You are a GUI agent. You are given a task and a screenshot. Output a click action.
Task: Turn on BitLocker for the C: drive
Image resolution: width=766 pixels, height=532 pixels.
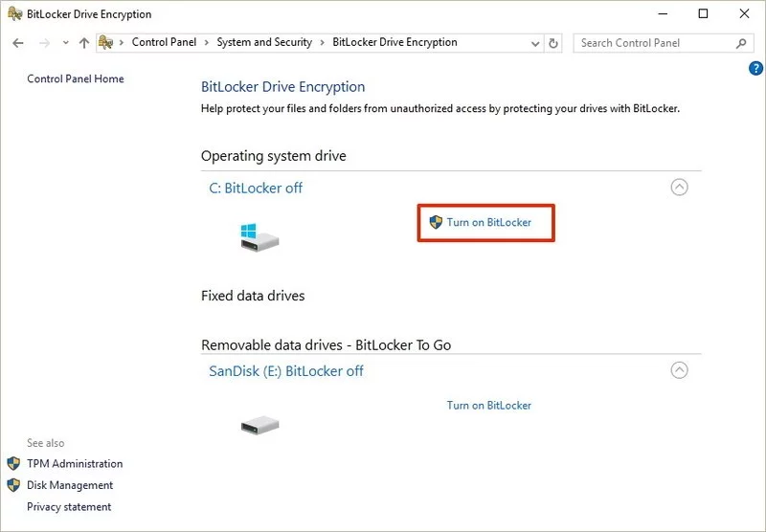[488, 222]
